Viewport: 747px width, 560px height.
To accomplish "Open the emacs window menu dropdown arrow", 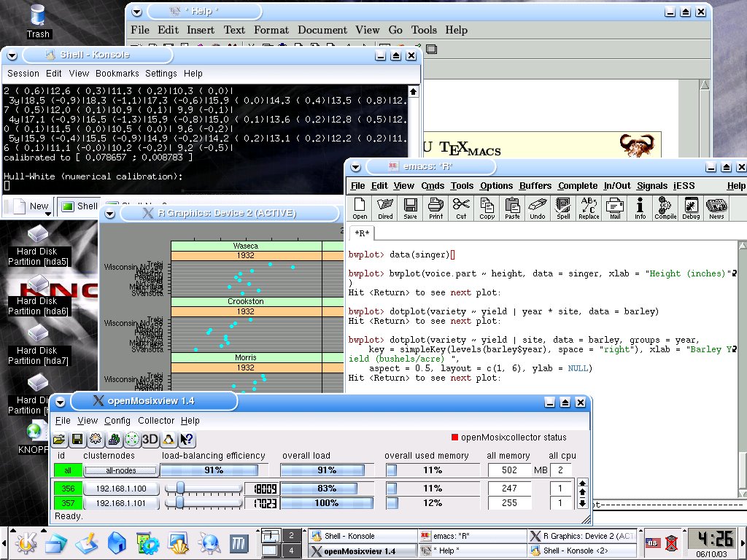I will click(355, 167).
